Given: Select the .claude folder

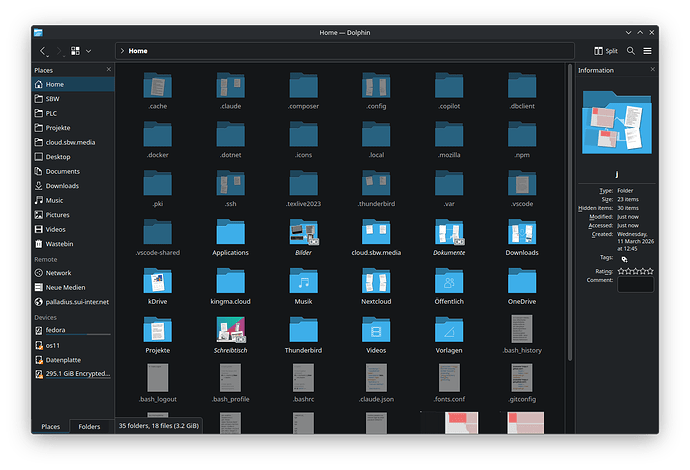Looking at the screenshot, I should pyautogui.click(x=231, y=91).
